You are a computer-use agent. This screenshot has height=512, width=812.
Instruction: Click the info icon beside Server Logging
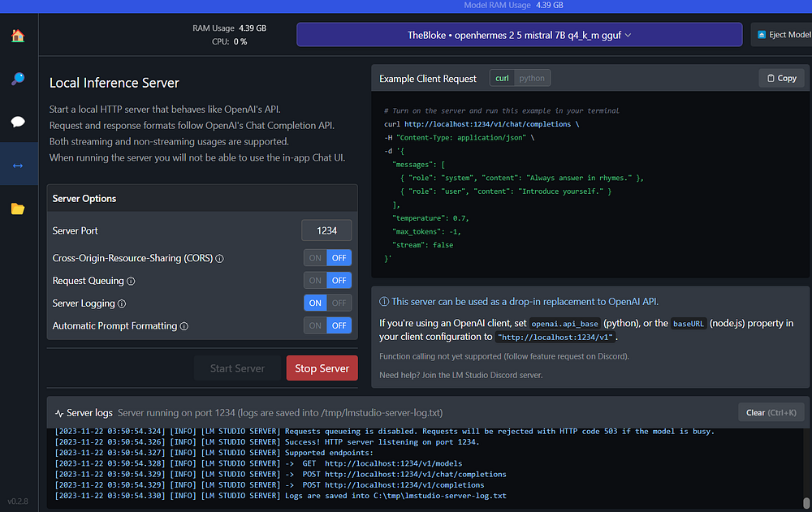click(123, 304)
